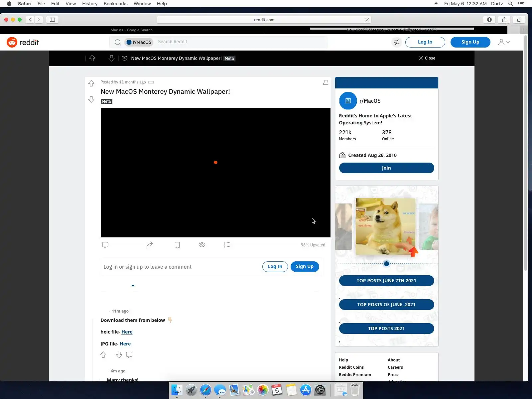Open Safari's share sheet icon
Screen dimensions: 532x399
[x=504, y=20]
